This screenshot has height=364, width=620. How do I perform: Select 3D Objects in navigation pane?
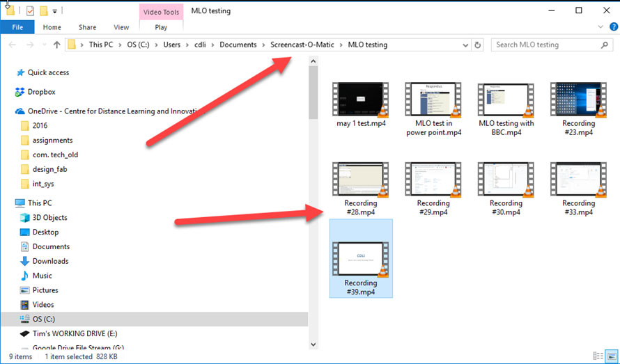[43, 217]
